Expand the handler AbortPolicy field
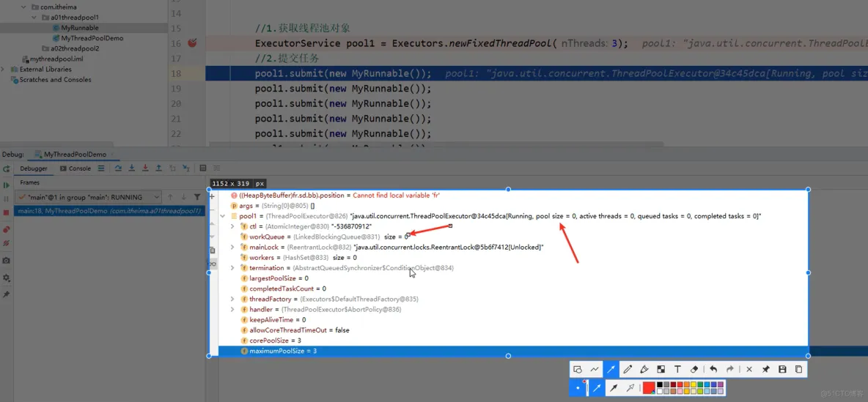Viewport: 868px width, 402px height. (232, 309)
